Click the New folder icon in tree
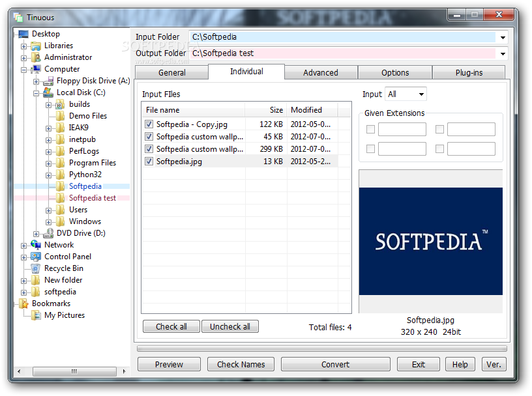 tap(36, 280)
